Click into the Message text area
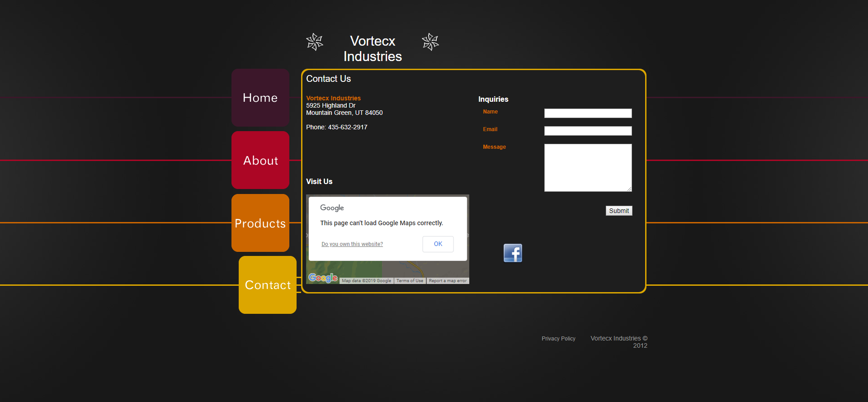The width and height of the screenshot is (868, 402). (588, 168)
